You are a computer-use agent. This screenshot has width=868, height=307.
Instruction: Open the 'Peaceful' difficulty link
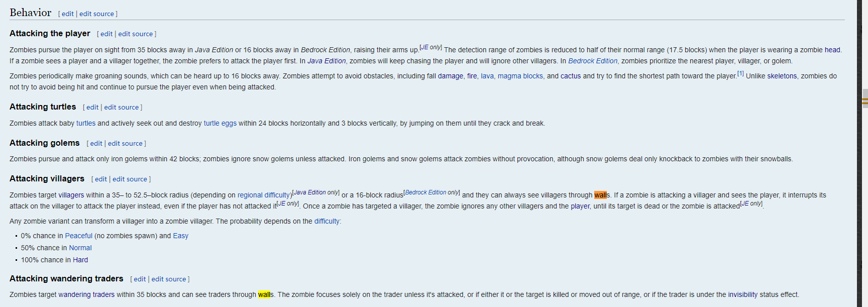click(x=78, y=236)
